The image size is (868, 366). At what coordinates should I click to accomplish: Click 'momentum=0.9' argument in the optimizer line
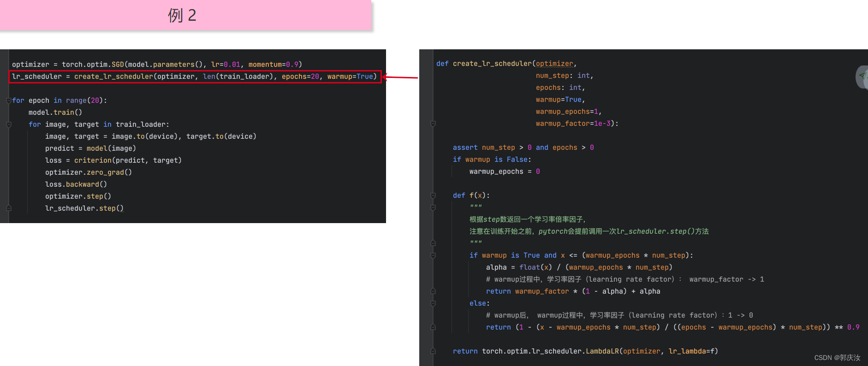273,65
